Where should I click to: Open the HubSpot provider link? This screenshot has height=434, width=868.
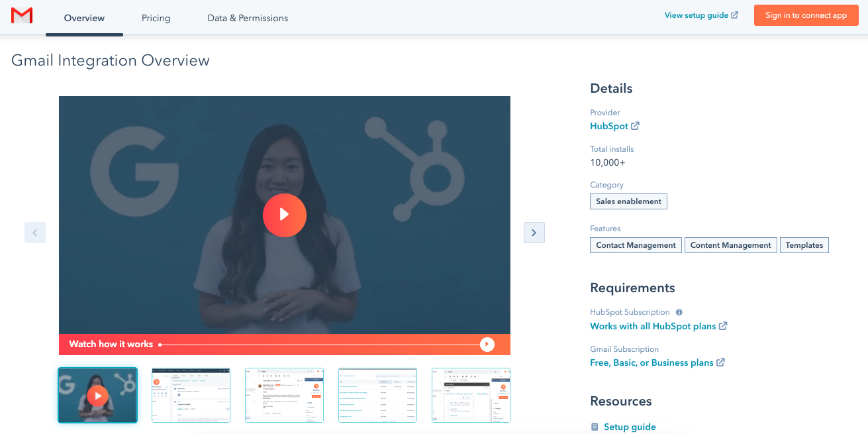coord(609,126)
